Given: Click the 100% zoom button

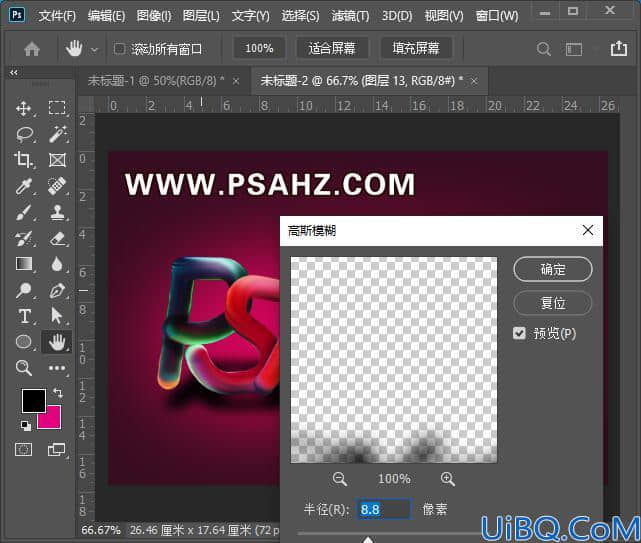Looking at the screenshot, I should (259, 49).
